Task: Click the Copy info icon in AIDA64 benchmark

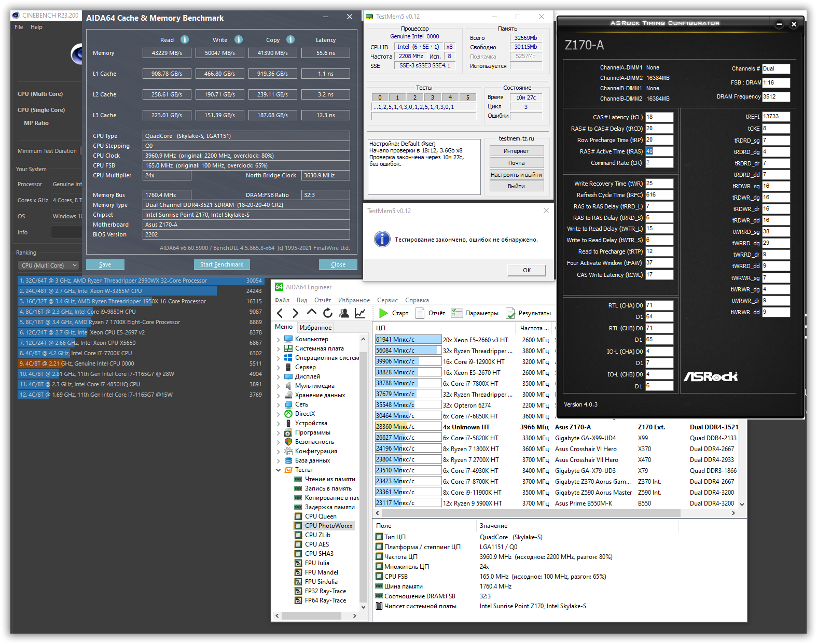Action: click(x=290, y=39)
